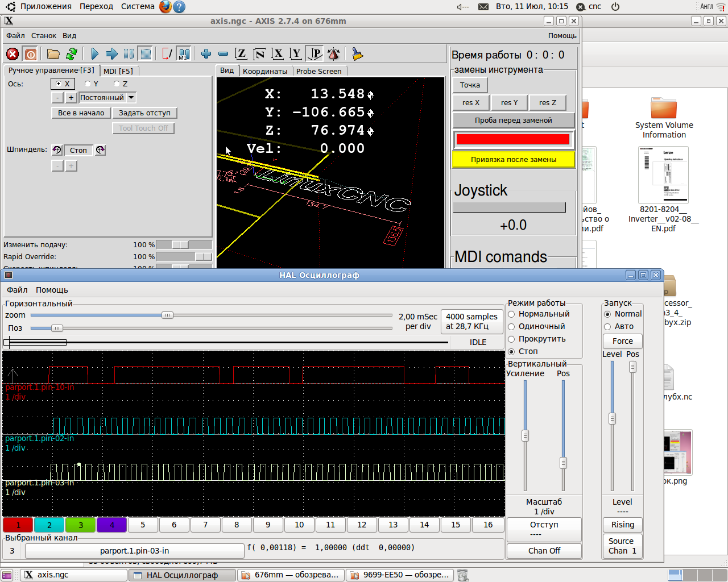
Task: Open a G-code file with folder icon
Action: point(53,54)
